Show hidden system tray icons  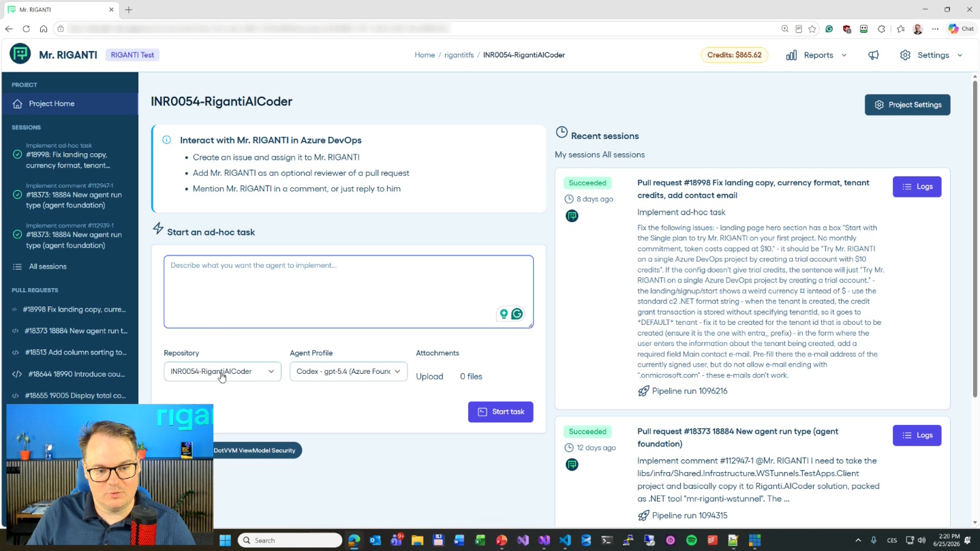tap(857, 540)
